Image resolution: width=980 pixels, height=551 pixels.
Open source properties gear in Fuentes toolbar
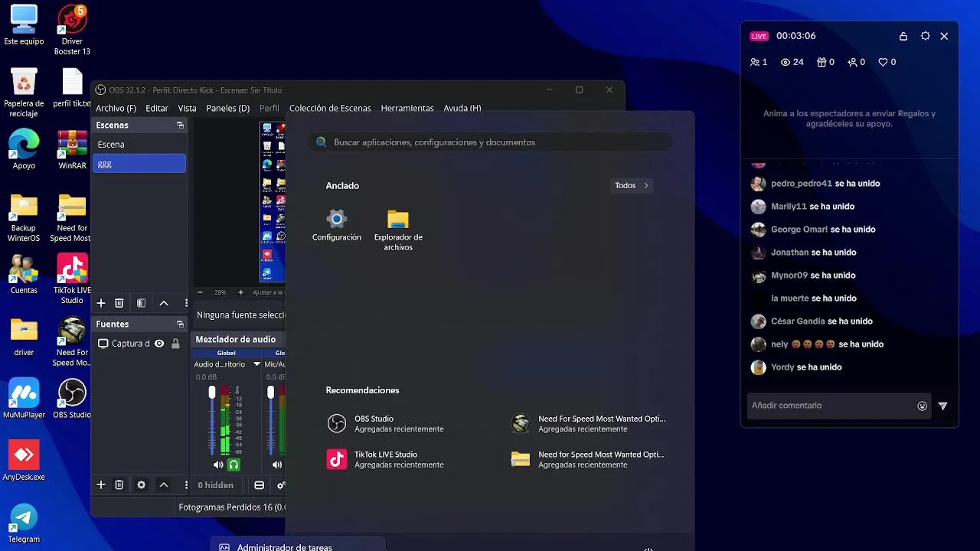click(141, 484)
